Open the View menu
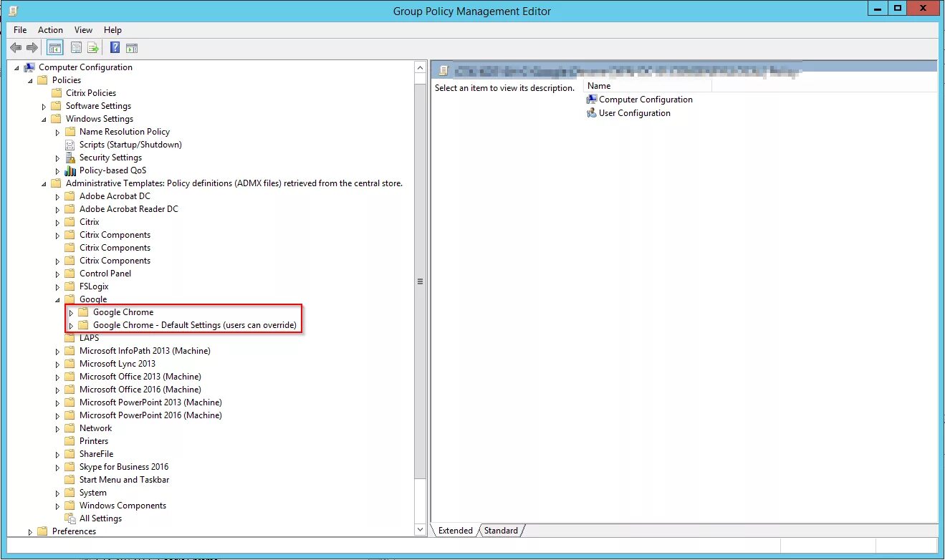 (x=84, y=30)
